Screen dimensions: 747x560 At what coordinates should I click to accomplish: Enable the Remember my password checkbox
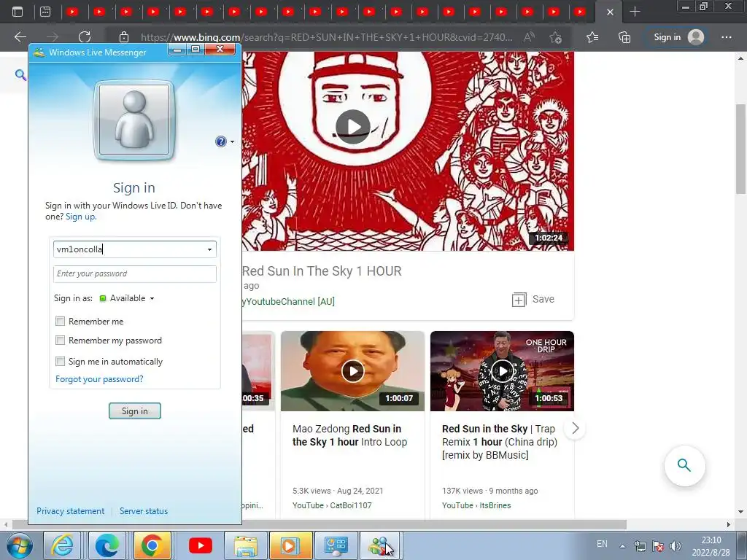click(x=60, y=341)
